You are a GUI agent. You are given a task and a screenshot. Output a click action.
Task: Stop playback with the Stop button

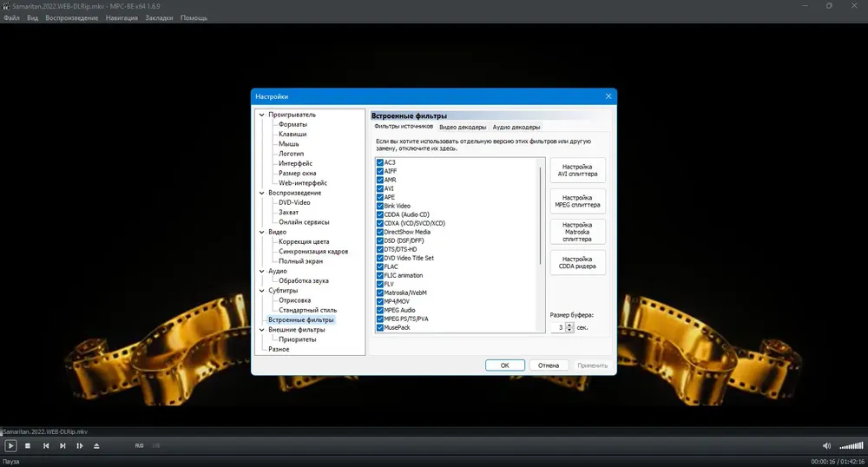pos(28,445)
